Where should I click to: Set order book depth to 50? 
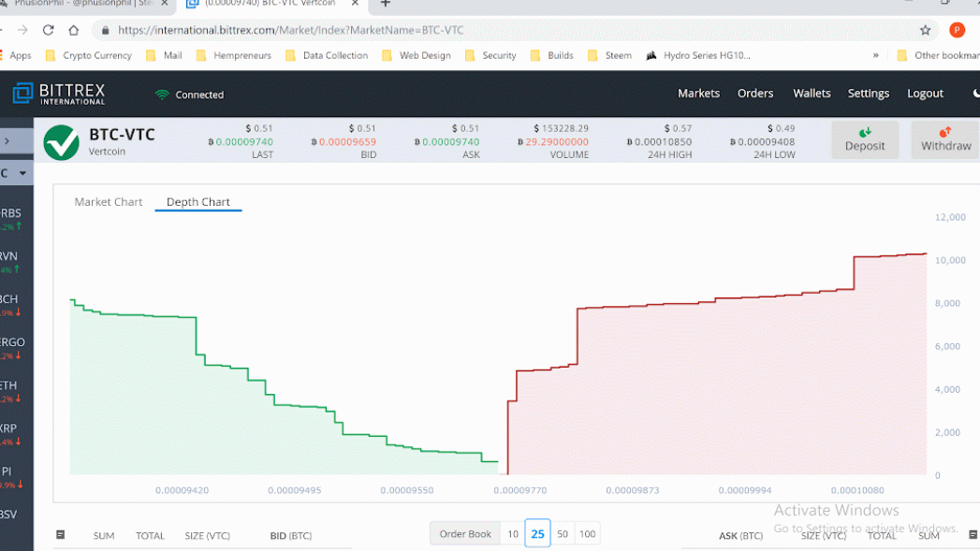(563, 534)
